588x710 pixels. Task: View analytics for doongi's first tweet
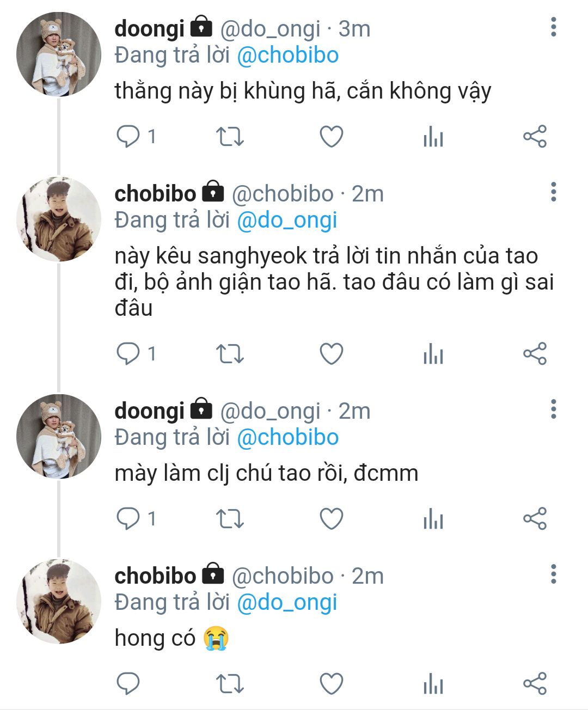[433, 137]
